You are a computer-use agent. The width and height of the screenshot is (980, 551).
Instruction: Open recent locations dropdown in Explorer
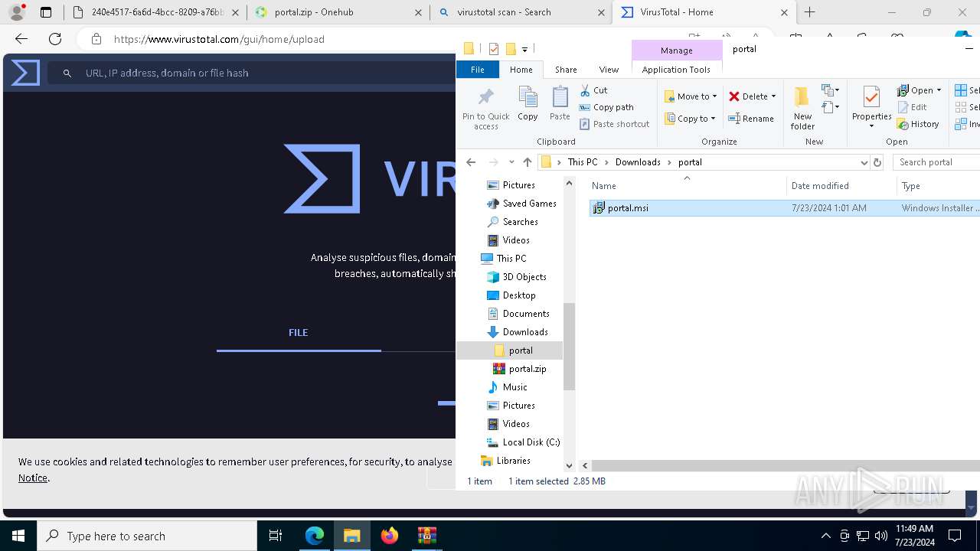pyautogui.click(x=511, y=162)
